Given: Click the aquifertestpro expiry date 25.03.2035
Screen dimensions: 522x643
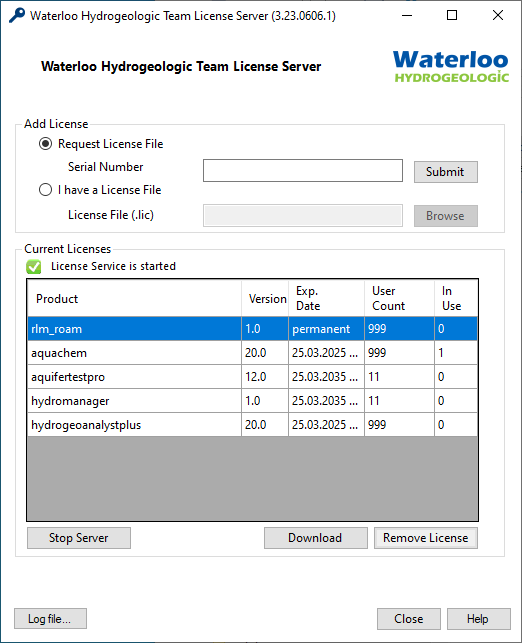Looking at the screenshot, I should point(327,377).
